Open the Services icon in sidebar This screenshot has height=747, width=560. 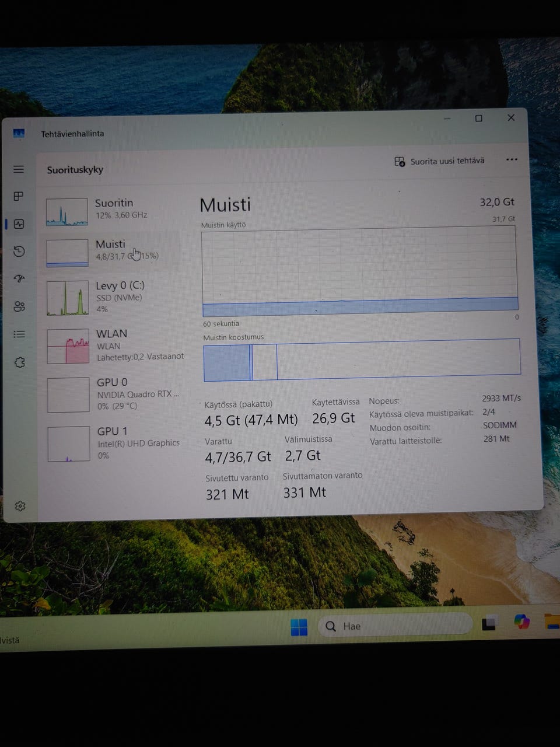(20, 362)
